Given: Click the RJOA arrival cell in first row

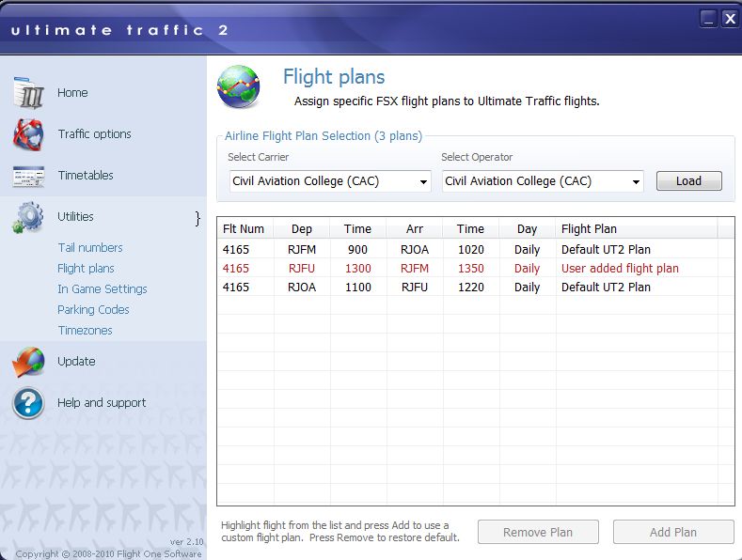Looking at the screenshot, I should click(x=415, y=250).
